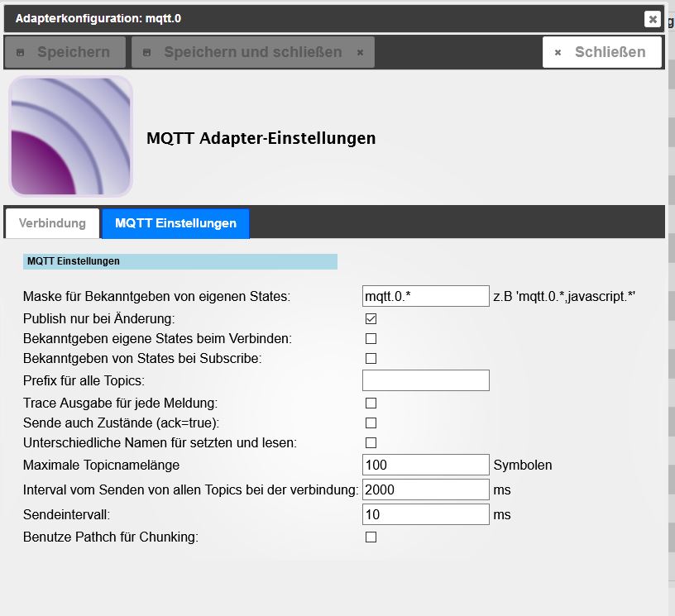Screen dimensions: 675x616
Task: Select the MQTT Einstellungen tab
Action: (175, 223)
